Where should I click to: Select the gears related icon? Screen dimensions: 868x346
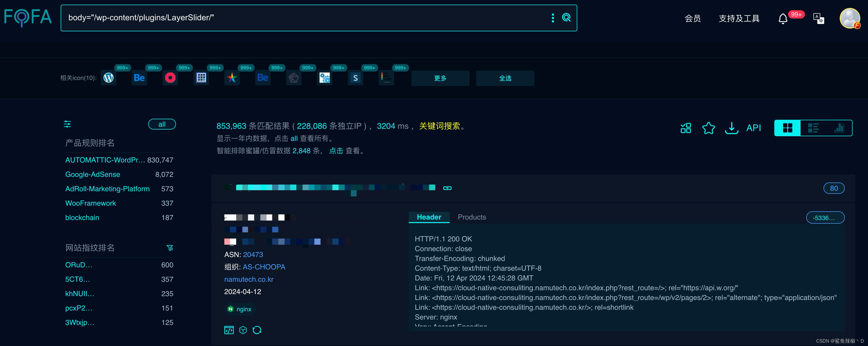point(324,78)
